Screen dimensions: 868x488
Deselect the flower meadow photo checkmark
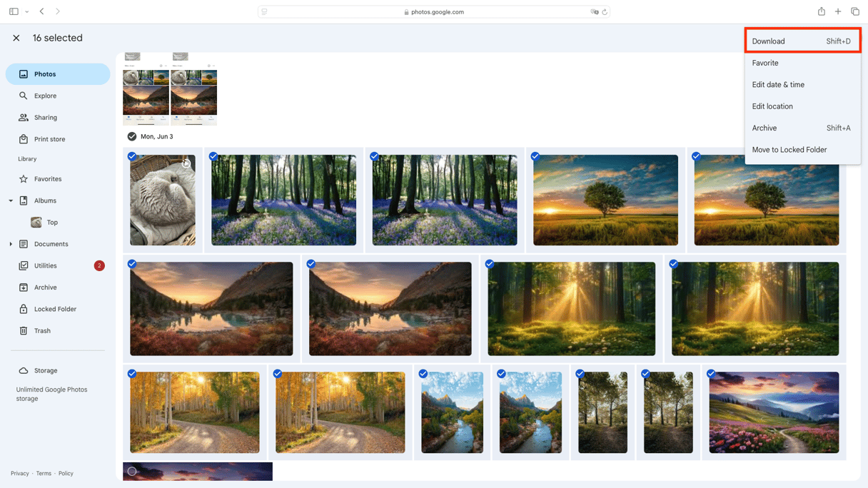[x=711, y=374]
